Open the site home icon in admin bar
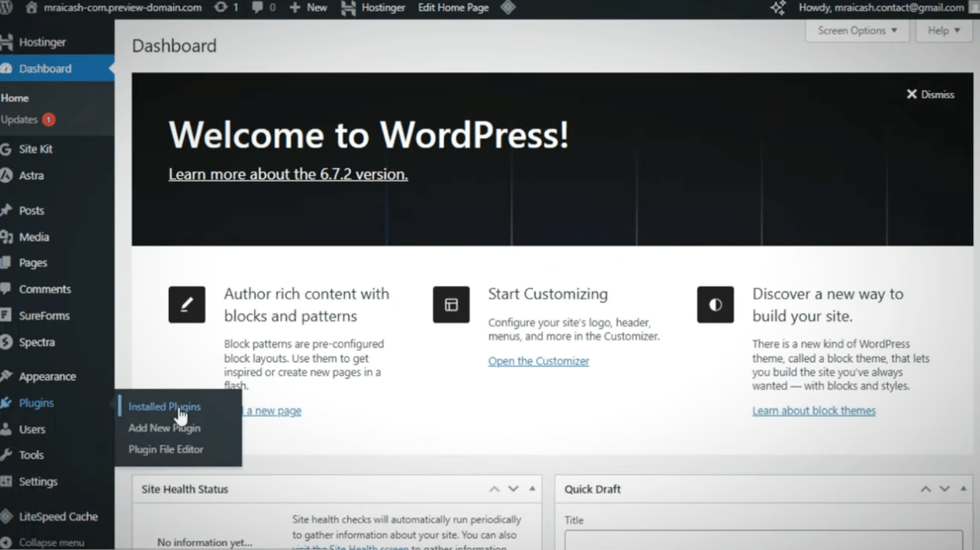The image size is (980, 550). (32, 8)
